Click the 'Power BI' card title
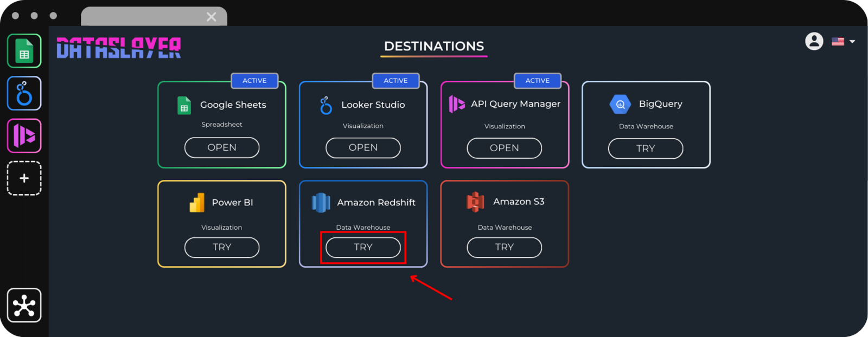Image resolution: width=868 pixels, height=337 pixels. pyautogui.click(x=232, y=203)
